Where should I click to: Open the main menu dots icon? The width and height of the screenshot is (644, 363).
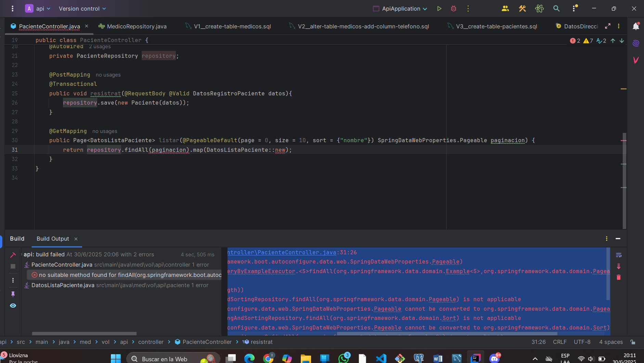click(13, 9)
